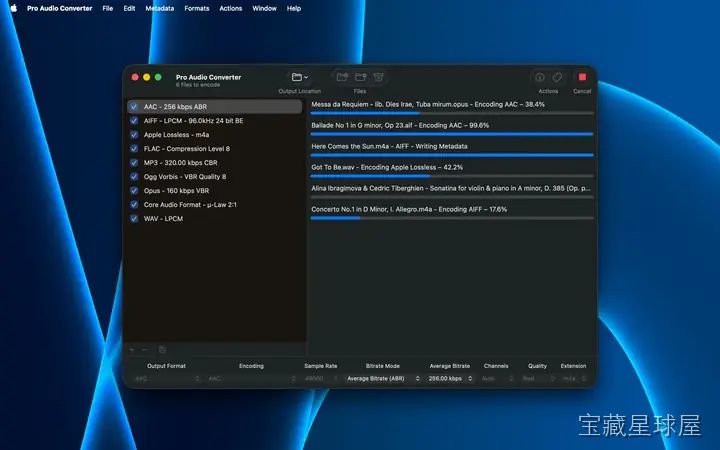The image size is (720, 450).
Task: Select the WAV - LPCM row
Action: click(x=214, y=219)
